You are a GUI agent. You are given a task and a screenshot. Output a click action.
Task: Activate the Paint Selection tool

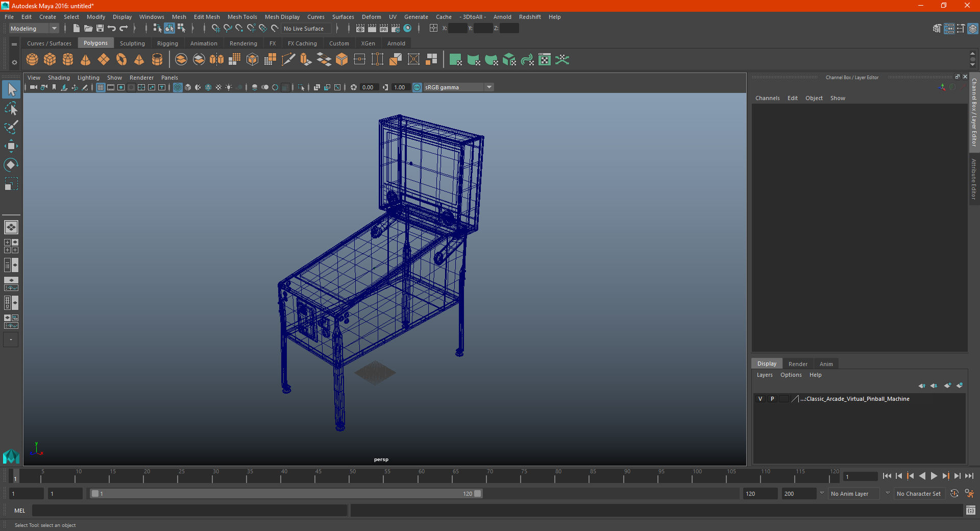(11, 127)
